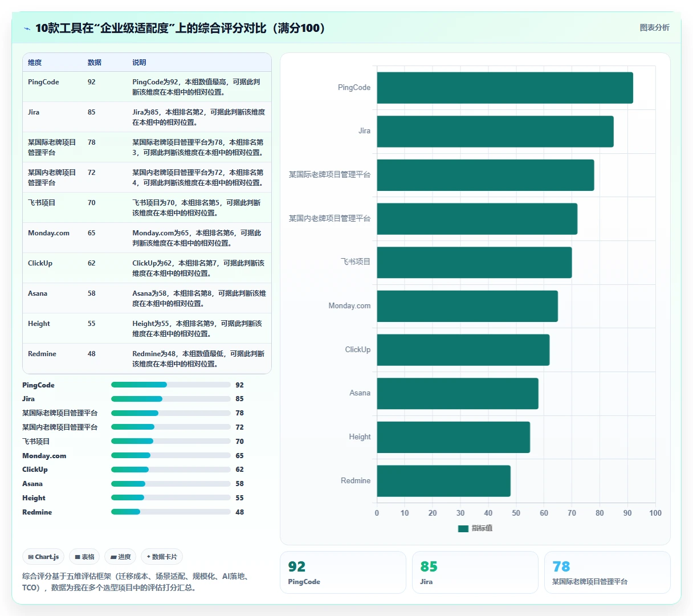Click the lightning icon beside the title
This screenshot has height=616, width=693.
click(27, 28)
